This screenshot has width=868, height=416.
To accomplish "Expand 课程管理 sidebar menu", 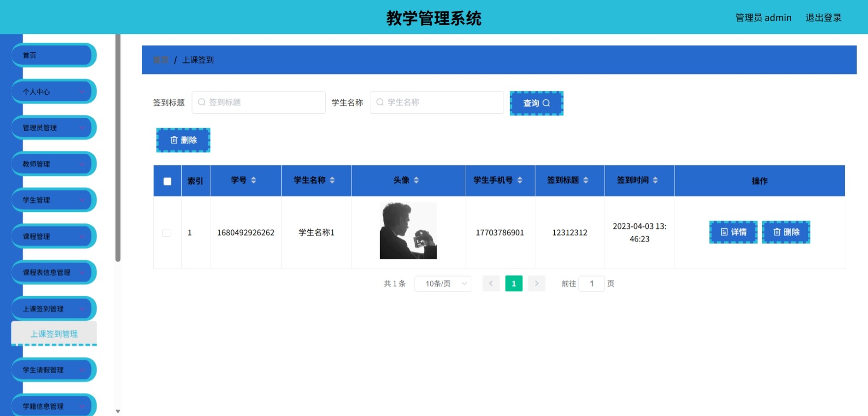I will pos(54,237).
